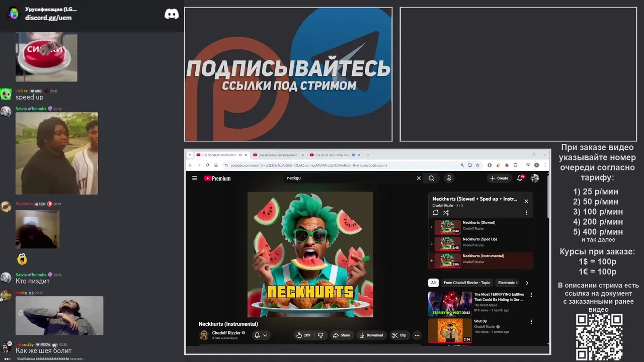The image size is (644, 362).
Task: Click the browser forward arrow
Action: pyautogui.click(x=199, y=165)
